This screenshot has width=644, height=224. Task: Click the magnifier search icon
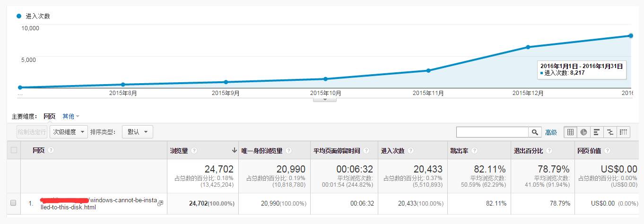coord(535,132)
